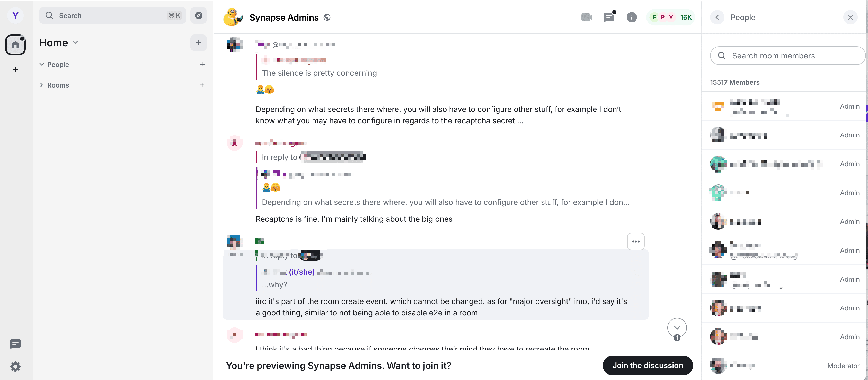Click the user avatar Y

click(15, 15)
